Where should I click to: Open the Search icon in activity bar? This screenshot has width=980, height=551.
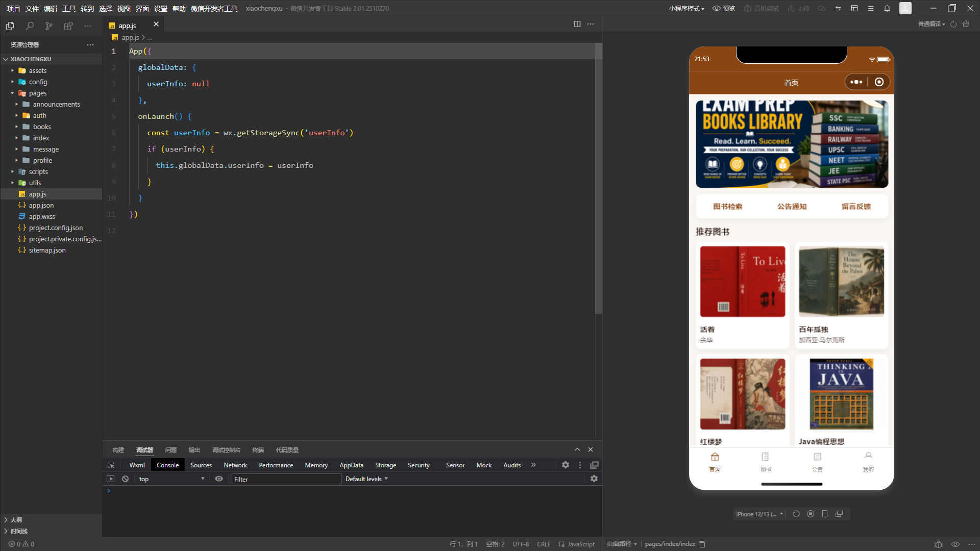click(30, 26)
